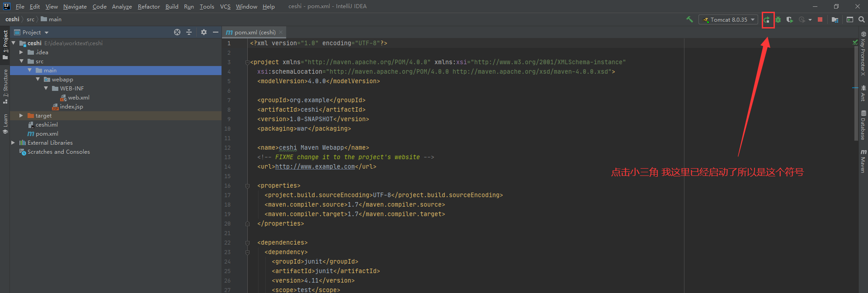Run with Coverage shield icon
Screen dimensions: 868x293
(789, 20)
